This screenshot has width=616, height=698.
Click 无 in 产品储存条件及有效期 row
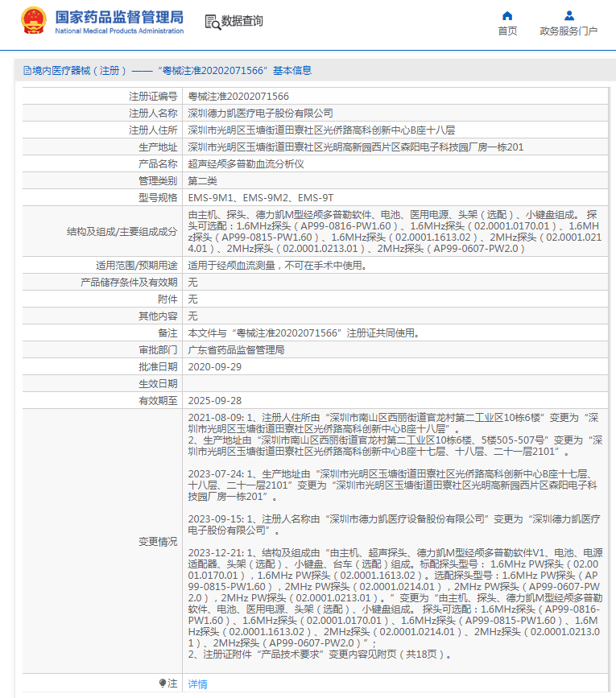[192, 283]
